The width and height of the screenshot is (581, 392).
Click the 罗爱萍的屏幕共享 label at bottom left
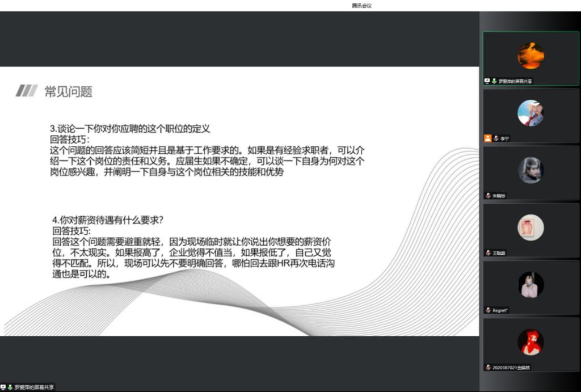(x=34, y=387)
